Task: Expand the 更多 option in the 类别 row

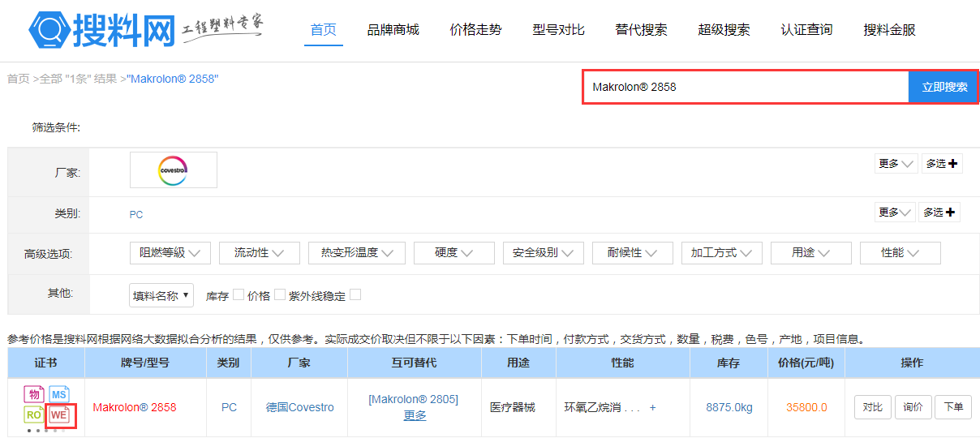Action: tap(895, 213)
